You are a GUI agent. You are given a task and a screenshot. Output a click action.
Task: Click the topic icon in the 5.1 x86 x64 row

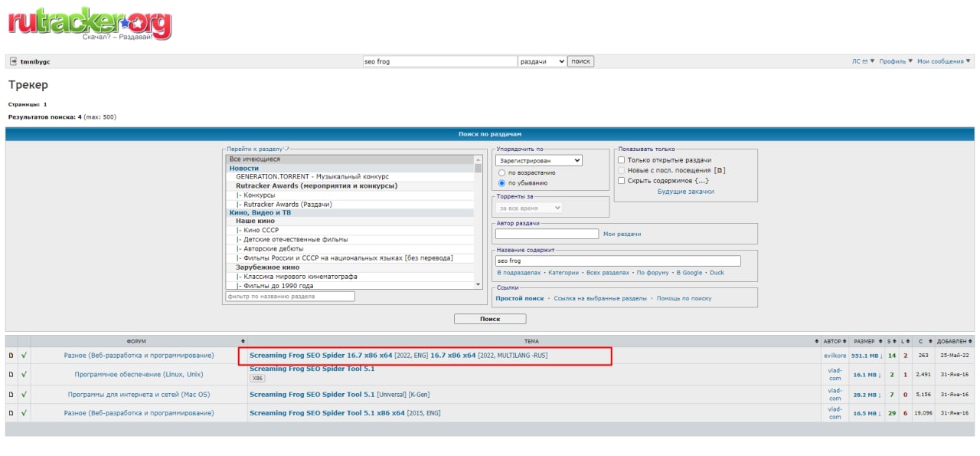[x=11, y=413]
